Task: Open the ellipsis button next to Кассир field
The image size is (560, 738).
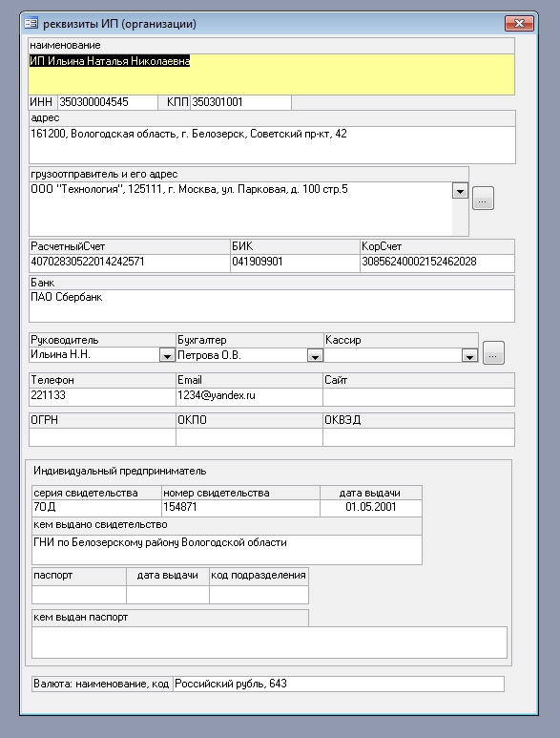Action: (493, 352)
